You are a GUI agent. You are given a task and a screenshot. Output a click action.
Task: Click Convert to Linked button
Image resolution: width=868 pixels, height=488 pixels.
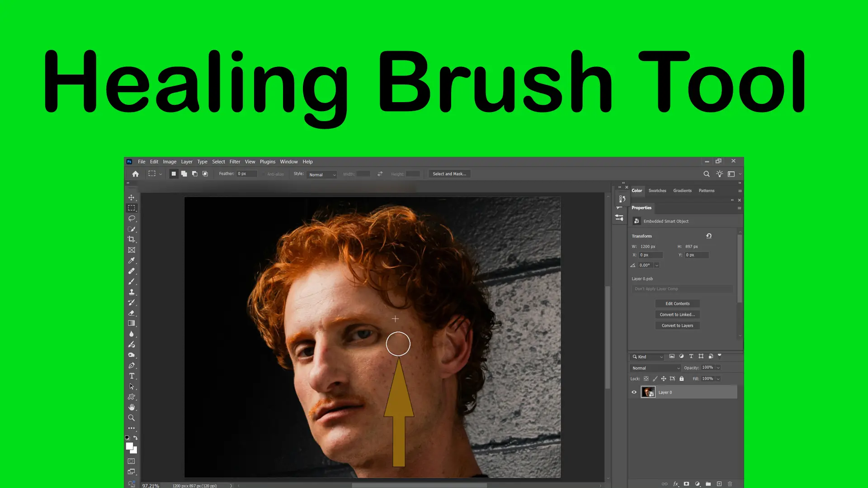pyautogui.click(x=678, y=314)
